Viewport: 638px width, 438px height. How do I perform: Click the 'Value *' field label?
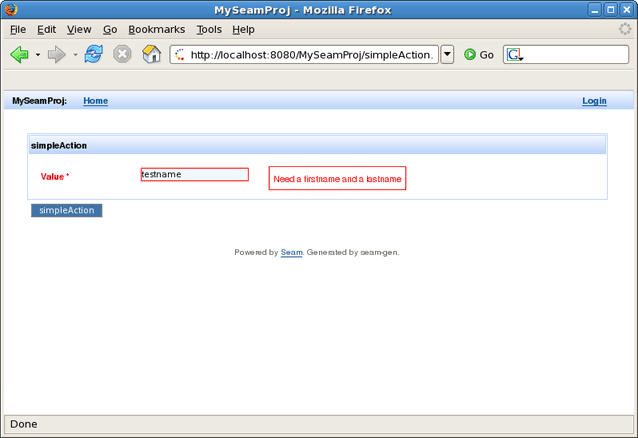point(55,177)
